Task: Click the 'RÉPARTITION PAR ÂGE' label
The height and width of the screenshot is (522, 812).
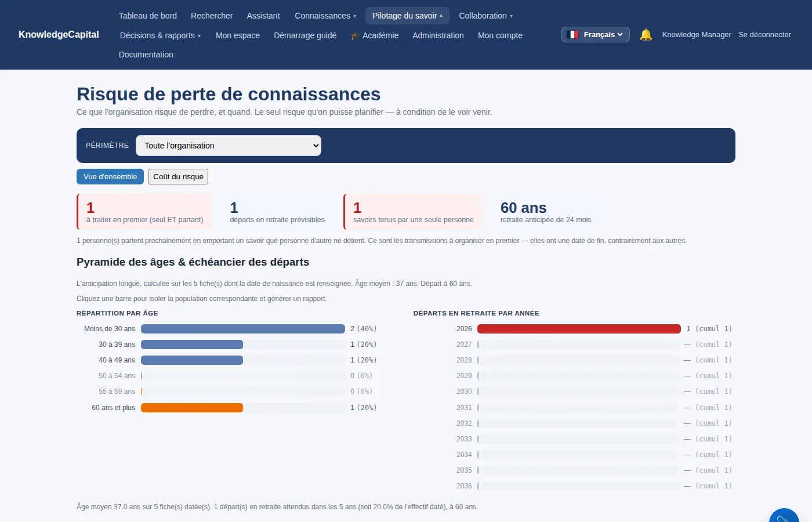Action: [x=117, y=313]
